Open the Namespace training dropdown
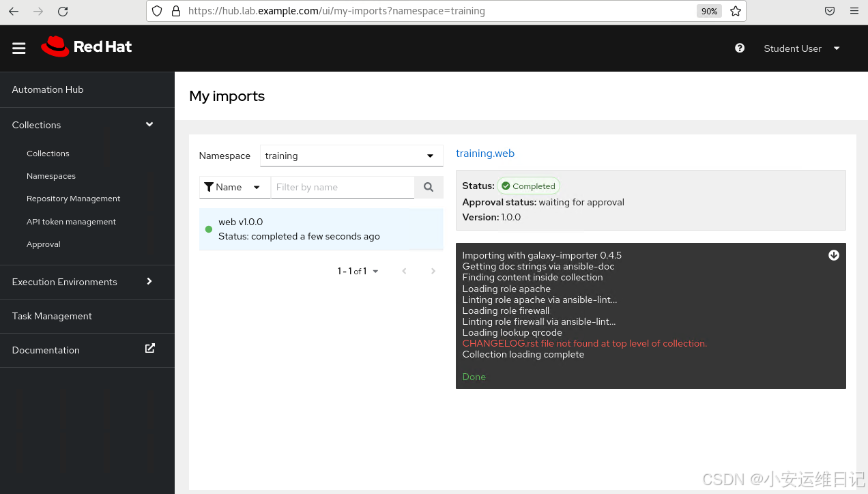The width and height of the screenshot is (868, 494). click(351, 156)
